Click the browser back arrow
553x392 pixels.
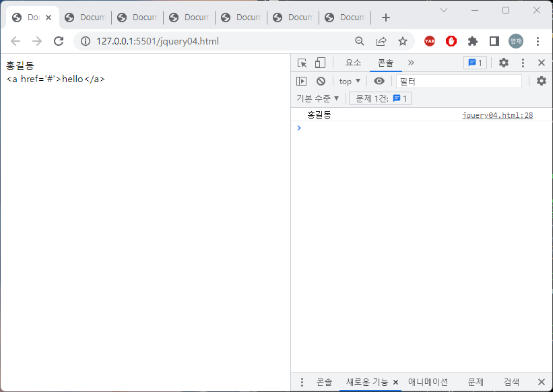[x=15, y=41]
